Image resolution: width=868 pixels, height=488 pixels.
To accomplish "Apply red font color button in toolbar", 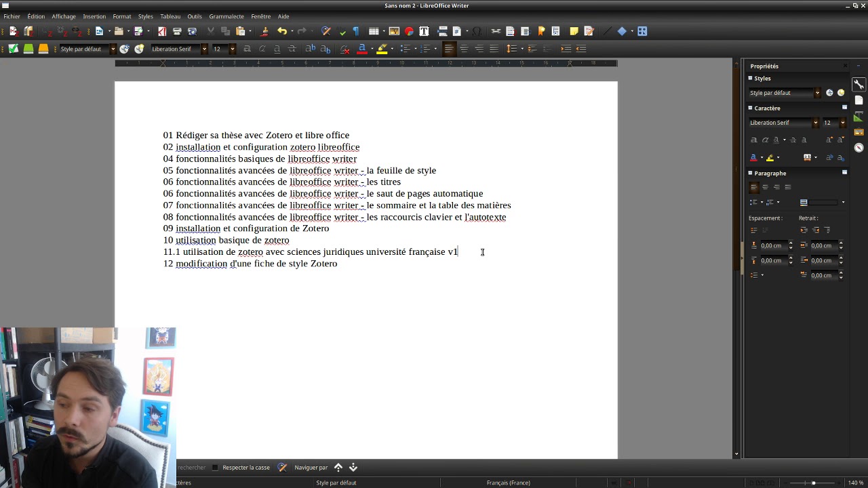I will pos(362,49).
